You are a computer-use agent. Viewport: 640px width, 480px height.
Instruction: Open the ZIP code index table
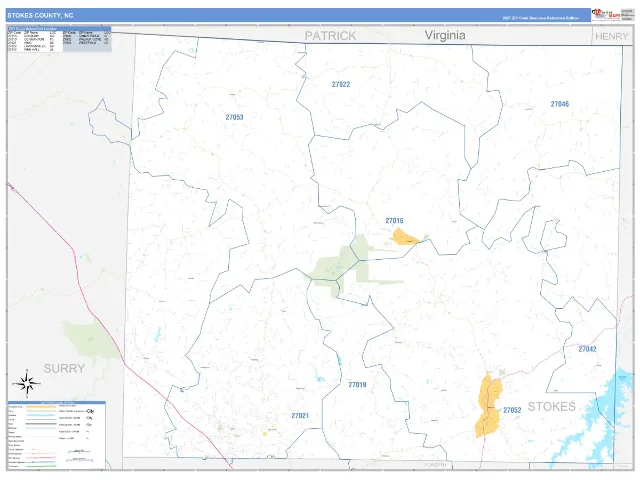click(x=59, y=39)
